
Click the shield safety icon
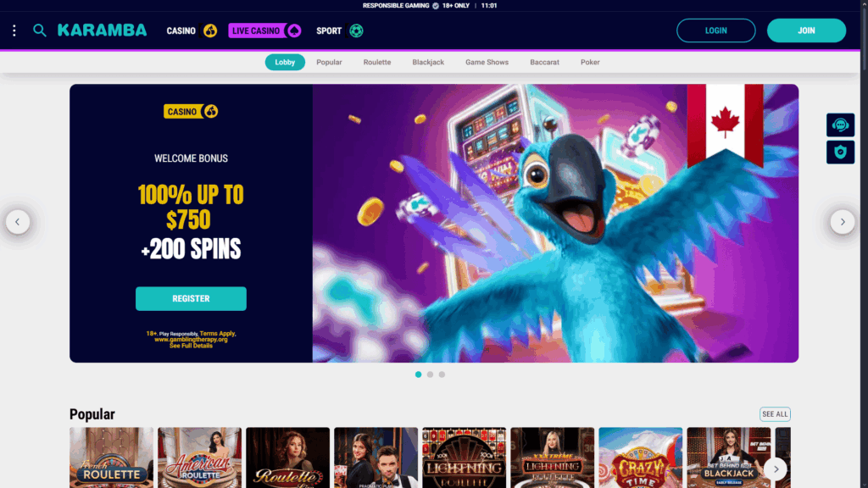840,152
